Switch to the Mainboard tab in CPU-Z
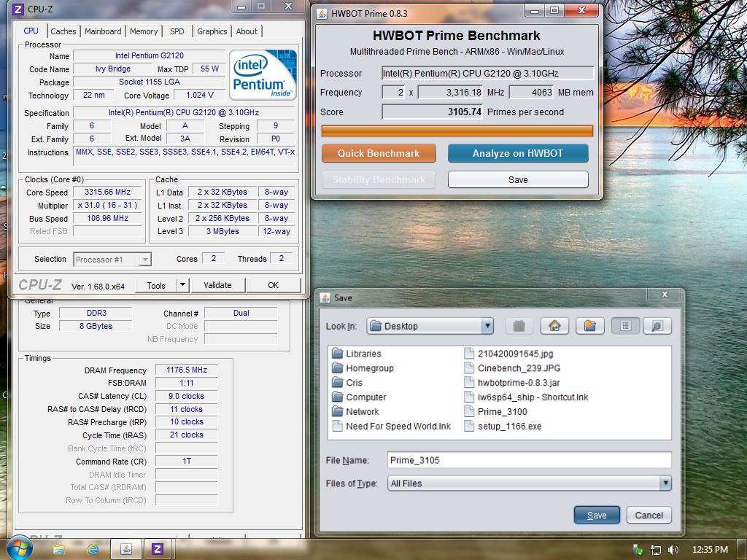 pyautogui.click(x=103, y=31)
